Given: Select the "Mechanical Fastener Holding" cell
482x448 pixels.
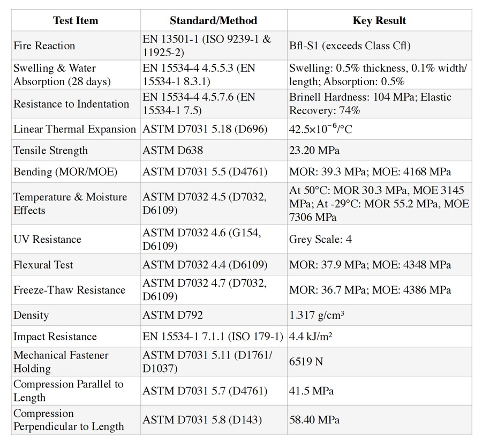Looking at the screenshot, I should pos(61,362).
